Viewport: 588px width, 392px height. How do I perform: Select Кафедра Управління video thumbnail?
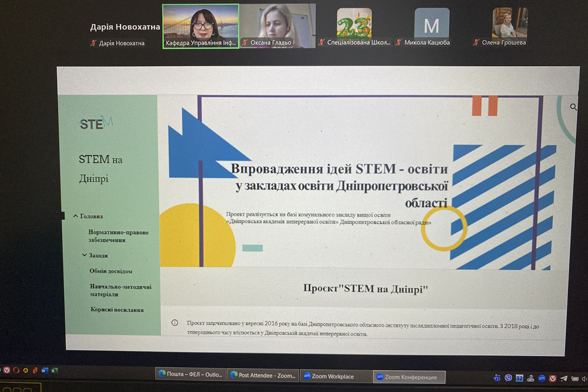click(x=200, y=26)
